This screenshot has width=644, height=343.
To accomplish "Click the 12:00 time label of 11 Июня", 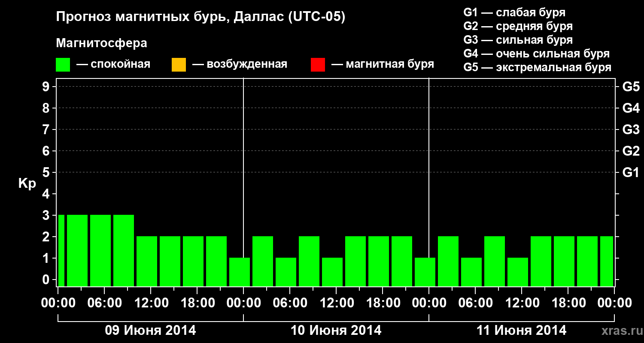I will [522, 303].
